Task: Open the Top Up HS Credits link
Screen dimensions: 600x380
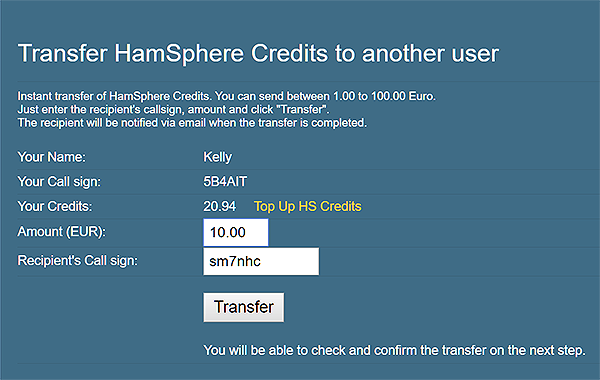Action: [308, 206]
